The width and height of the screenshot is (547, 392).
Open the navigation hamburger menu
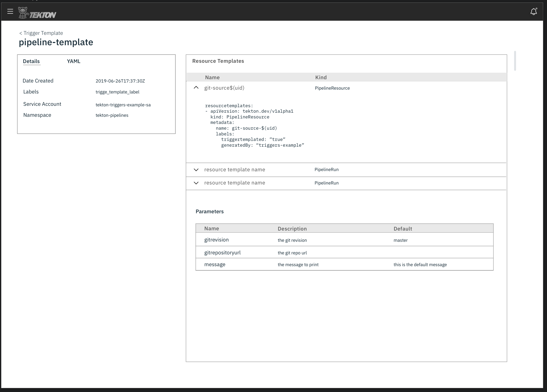coord(10,11)
